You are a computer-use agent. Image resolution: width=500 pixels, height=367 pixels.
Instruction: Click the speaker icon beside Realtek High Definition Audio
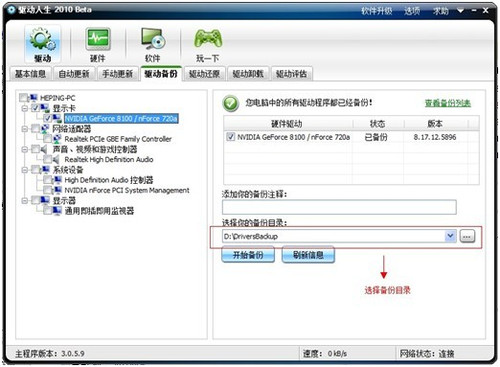click(56, 159)
